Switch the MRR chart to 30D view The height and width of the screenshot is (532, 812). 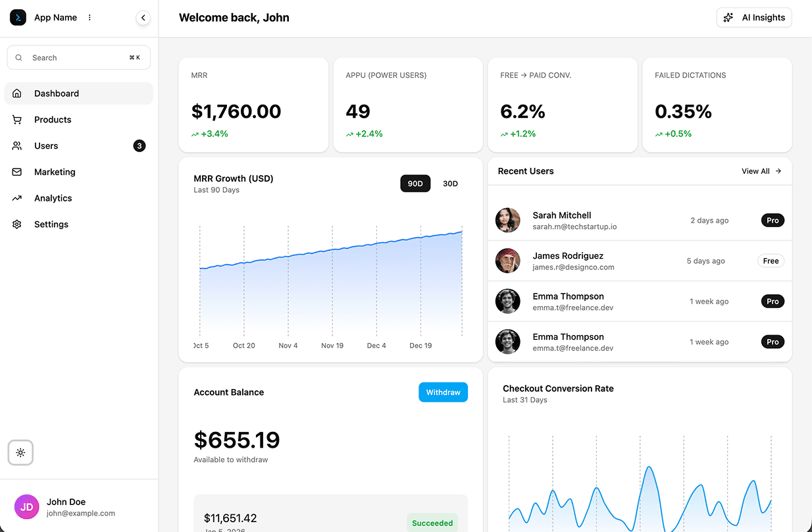point(450,183)
